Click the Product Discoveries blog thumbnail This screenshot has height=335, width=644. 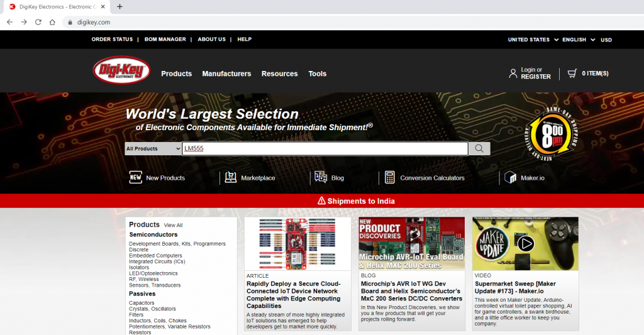[x=411, y=244]
